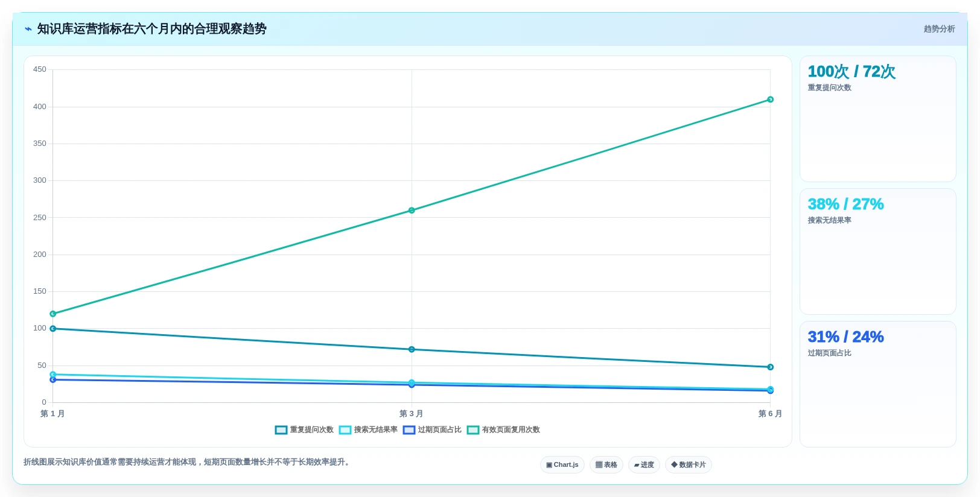Toggle the 有效页面复用次数 legend swatch
This screenshot has height=497, width=980.
coord(473,430)
